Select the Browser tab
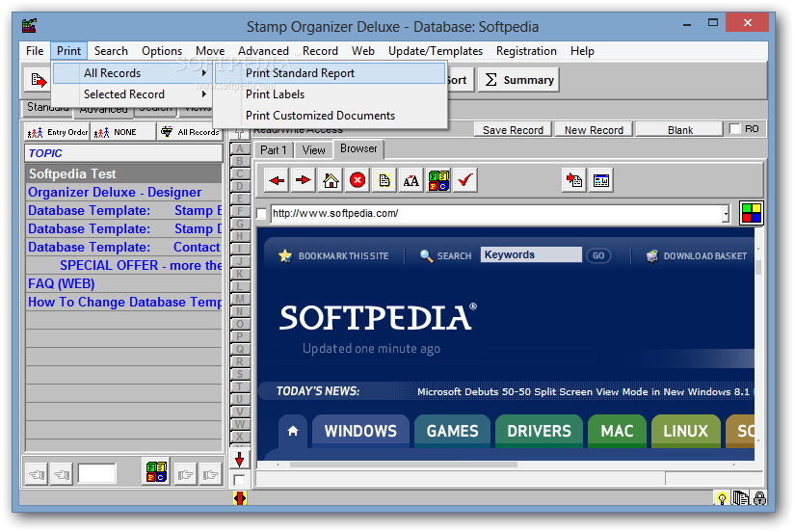This screenshot has height=532, width=795. pos(358,148)
